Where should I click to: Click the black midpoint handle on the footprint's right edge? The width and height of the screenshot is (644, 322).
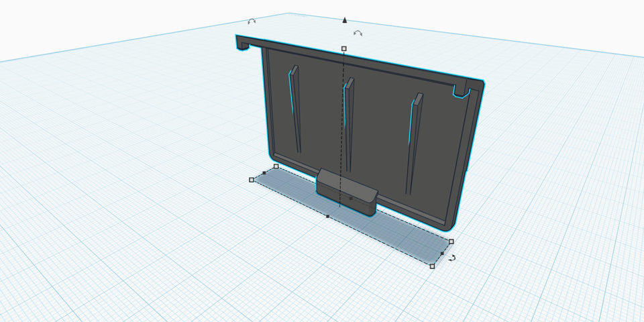click(441, 254)
